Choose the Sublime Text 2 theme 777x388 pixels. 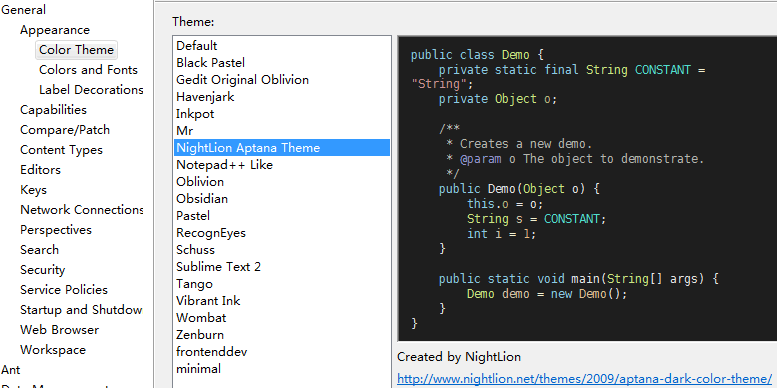pos(282,267)
